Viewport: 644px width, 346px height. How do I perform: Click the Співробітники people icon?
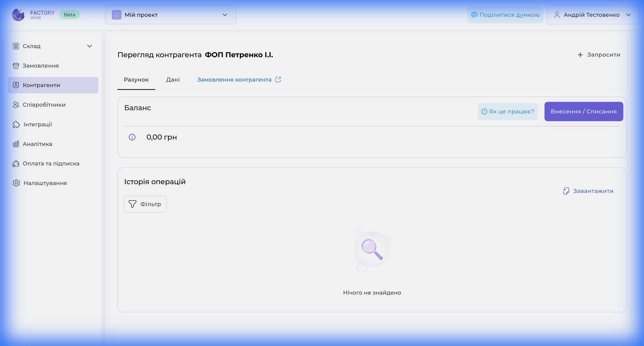coord(16,105)
